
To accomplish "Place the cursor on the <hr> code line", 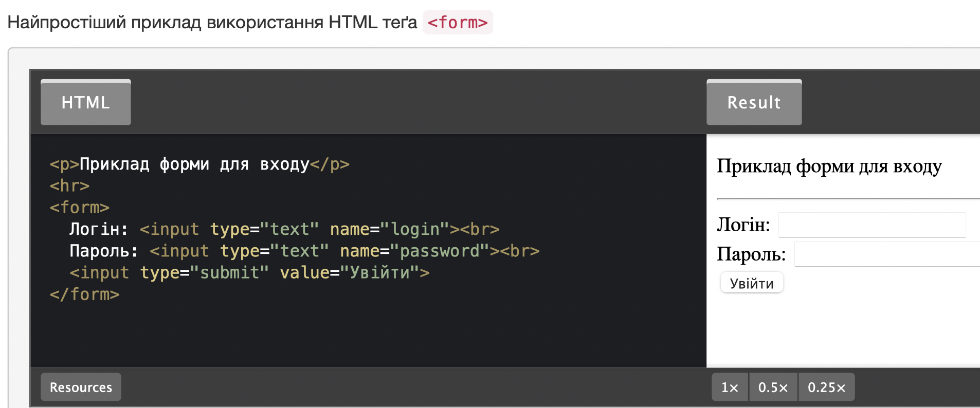I will 69,186.
